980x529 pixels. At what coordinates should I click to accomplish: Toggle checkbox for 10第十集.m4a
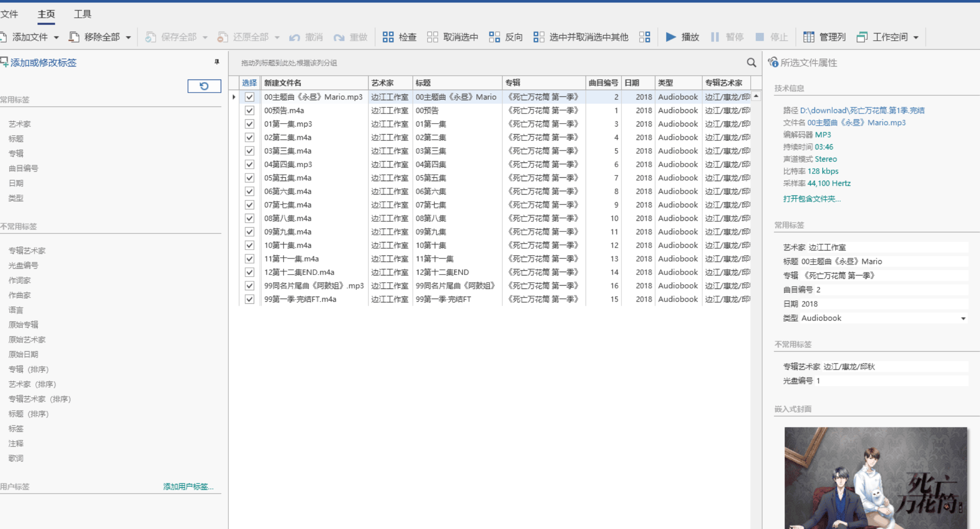(249, 245)
